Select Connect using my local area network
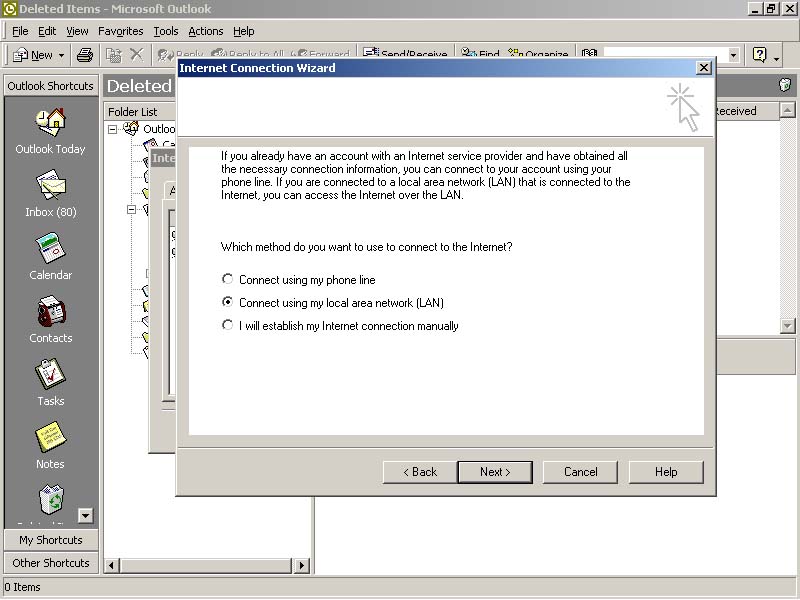The height and width of the screenshot is (600, 800). point(228,302)
